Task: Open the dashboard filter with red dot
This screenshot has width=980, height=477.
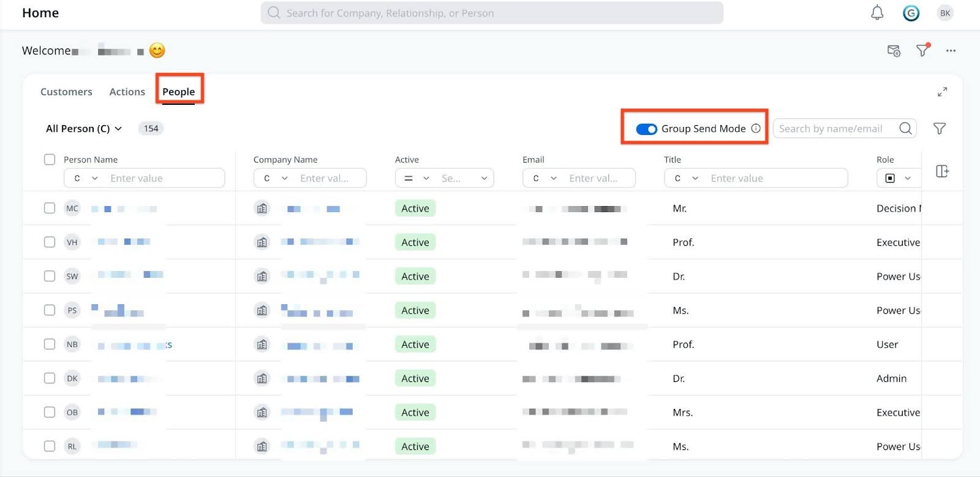Action: 922,50
